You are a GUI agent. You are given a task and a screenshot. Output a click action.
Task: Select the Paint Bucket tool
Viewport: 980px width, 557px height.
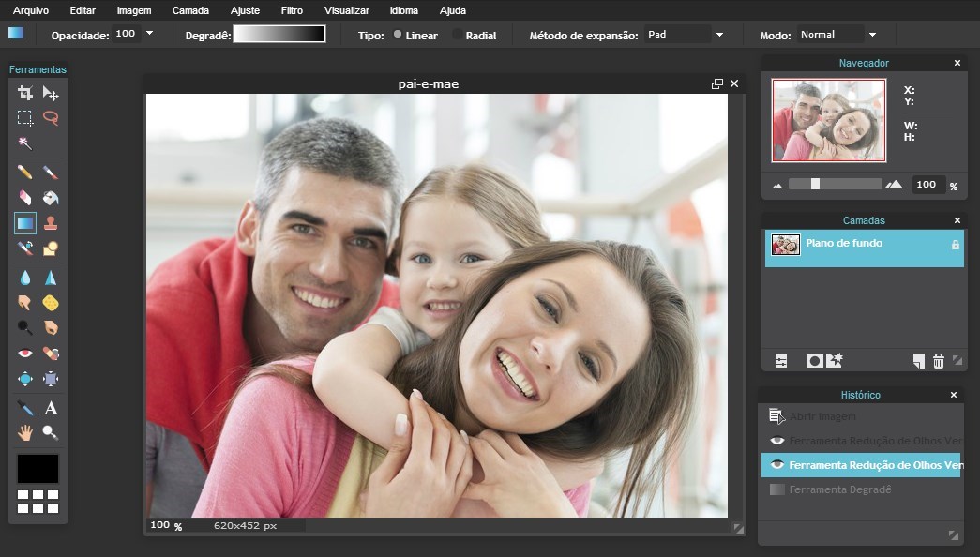pyautogui.click(x=51, y=198)
